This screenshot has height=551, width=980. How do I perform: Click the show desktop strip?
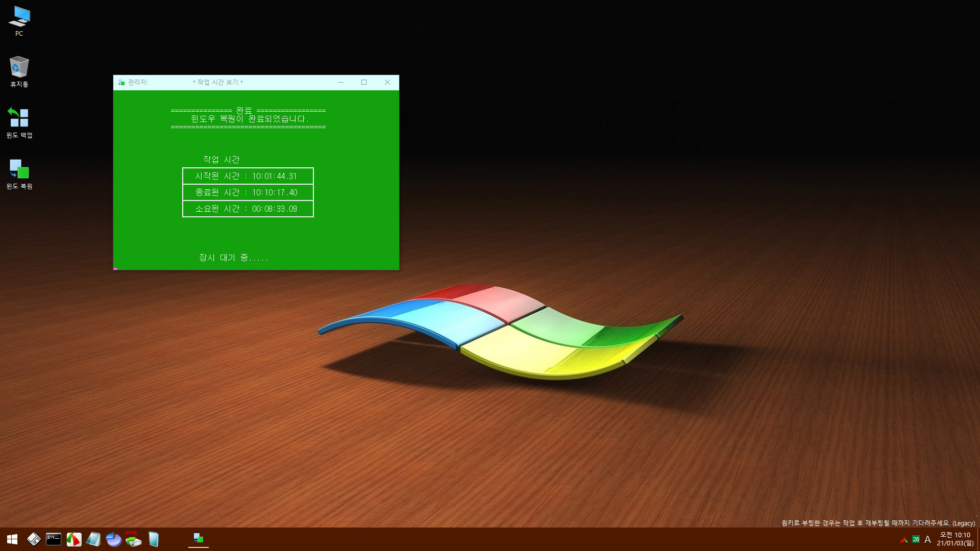click(978, 539)
